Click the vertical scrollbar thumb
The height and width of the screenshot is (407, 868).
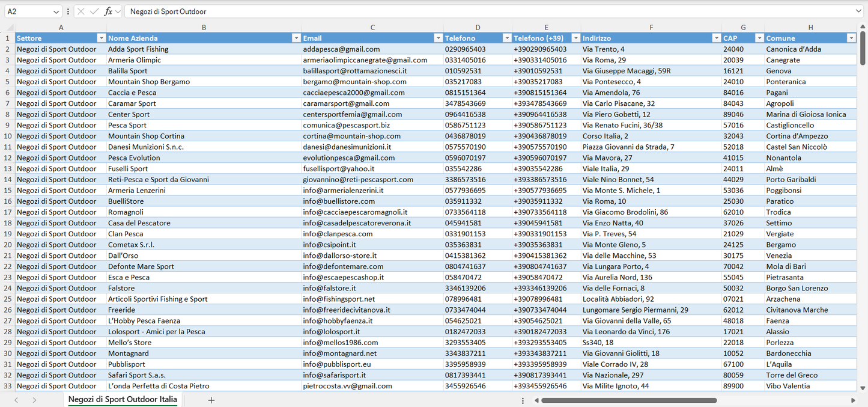(863, 48)
